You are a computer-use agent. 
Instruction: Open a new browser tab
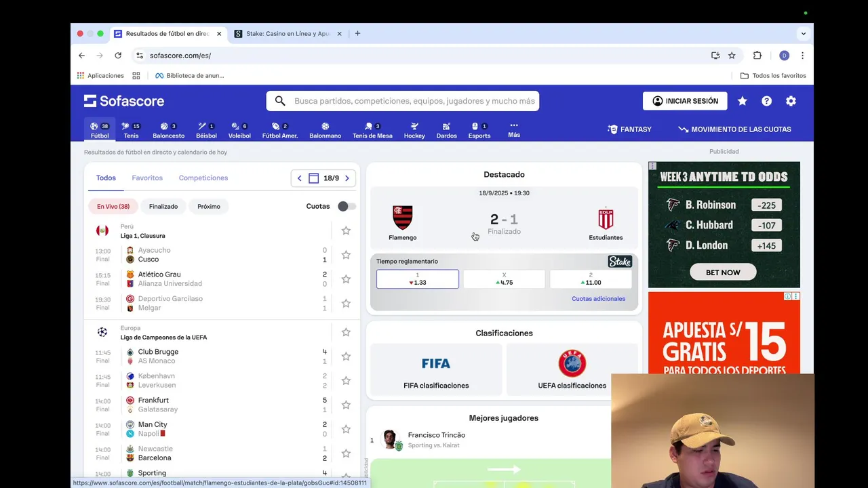357,33
